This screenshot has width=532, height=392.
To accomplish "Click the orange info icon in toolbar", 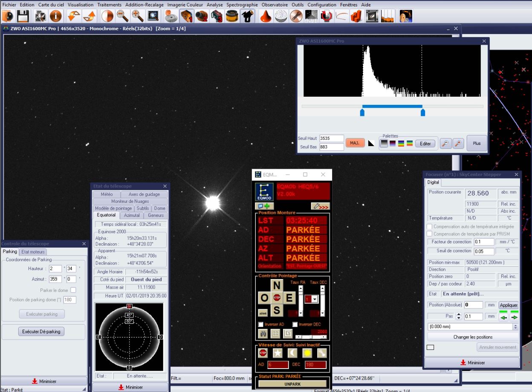I will [x=56, y=16].
